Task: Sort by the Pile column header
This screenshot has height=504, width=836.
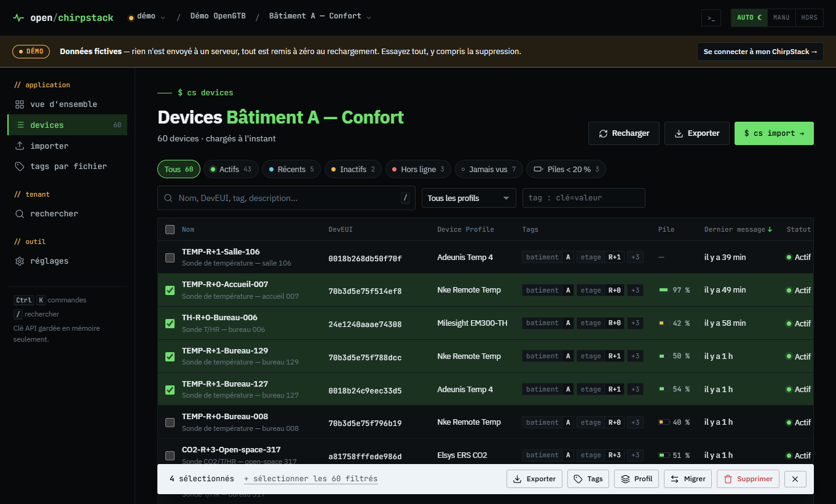Action: pos(666,229)
